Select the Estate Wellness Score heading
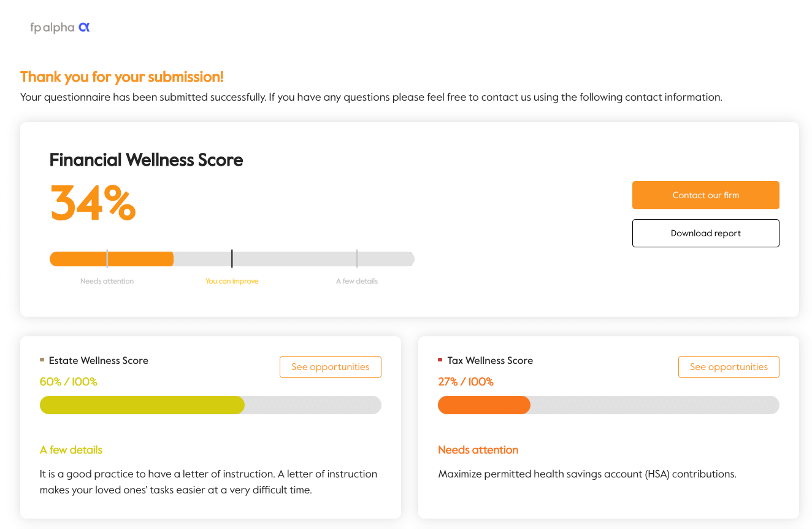The height and width of the screenshot is (529, 812). tap(99, 360)
